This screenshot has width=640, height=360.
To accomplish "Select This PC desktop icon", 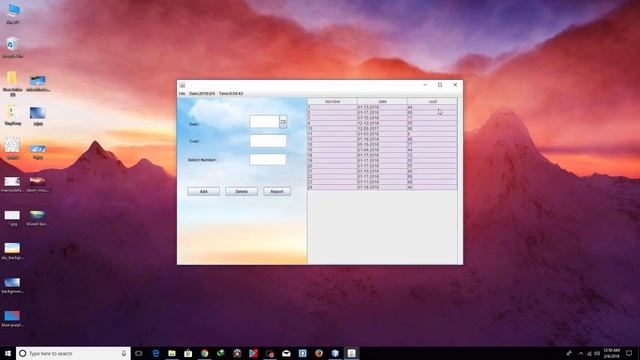I will tap(13, 13).
